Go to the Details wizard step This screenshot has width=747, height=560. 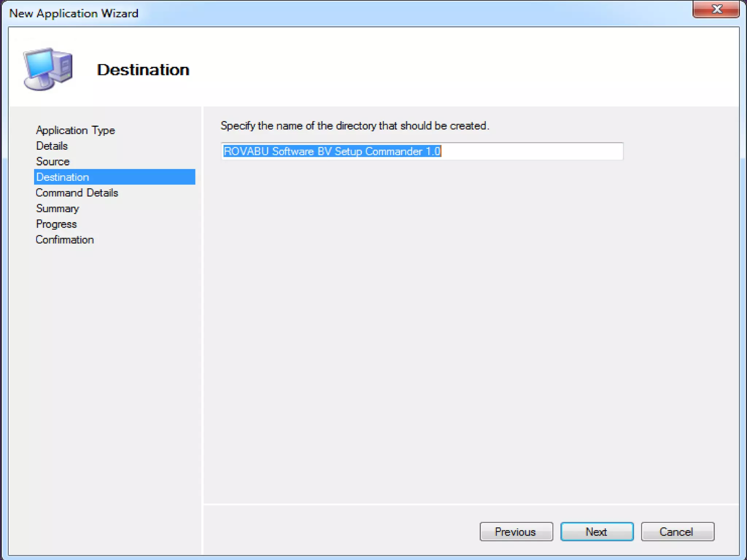coord(52,146)
